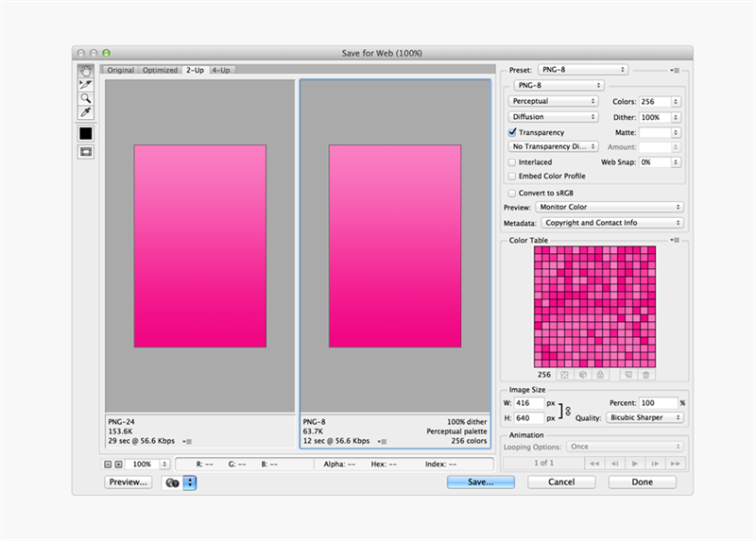Enable Embed Color Profile checkbox
Screen dimensions: 756x541
pos(512,177)
